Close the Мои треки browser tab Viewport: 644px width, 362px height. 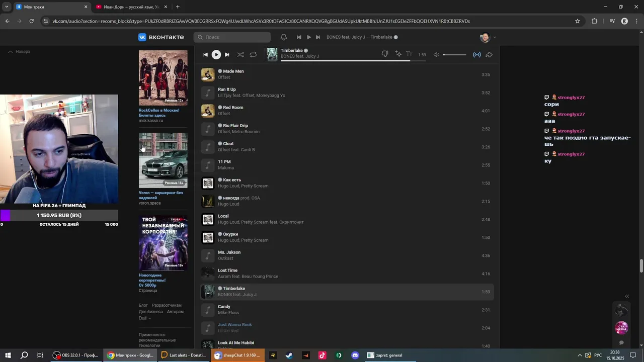[x=86, y=7]
